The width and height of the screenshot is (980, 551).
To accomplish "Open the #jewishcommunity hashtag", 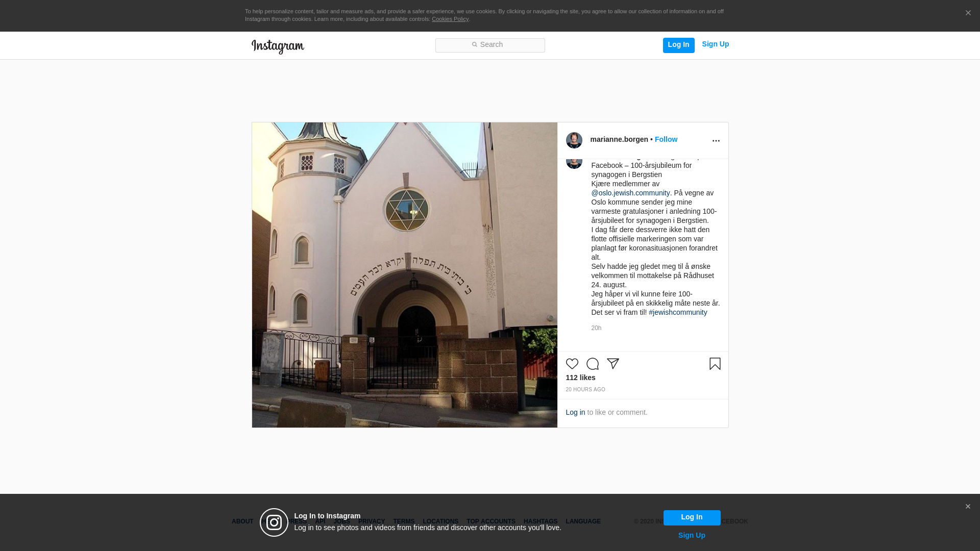I will (x=678, y=313).
